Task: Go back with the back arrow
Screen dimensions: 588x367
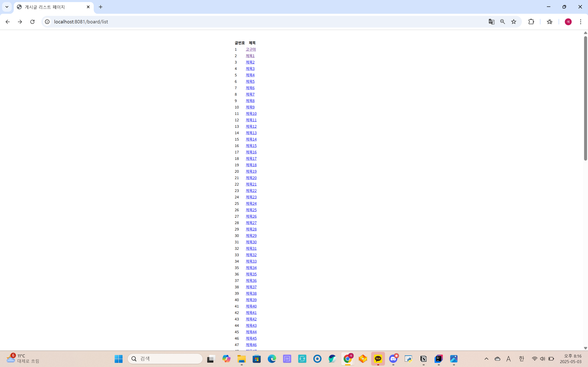Action: 8,22
